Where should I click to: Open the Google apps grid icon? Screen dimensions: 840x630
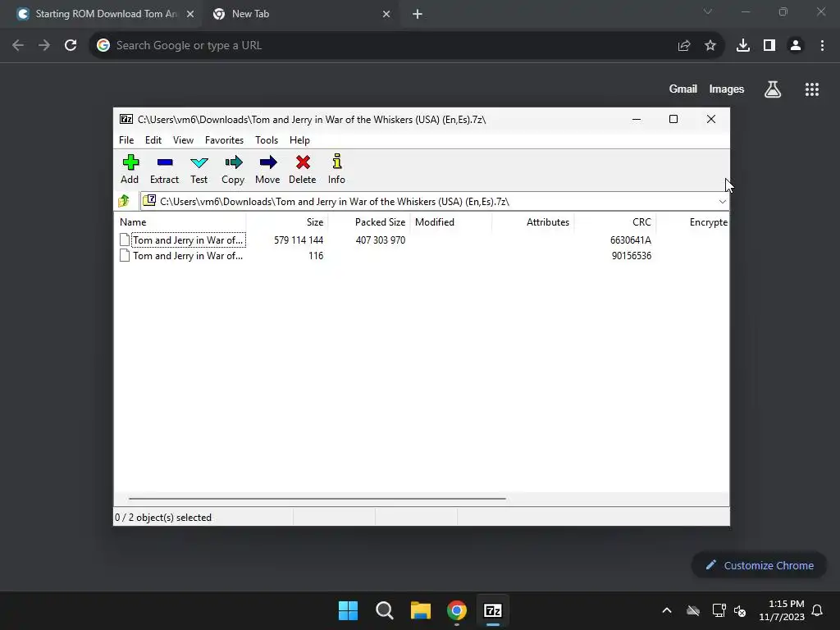(812, 89)
